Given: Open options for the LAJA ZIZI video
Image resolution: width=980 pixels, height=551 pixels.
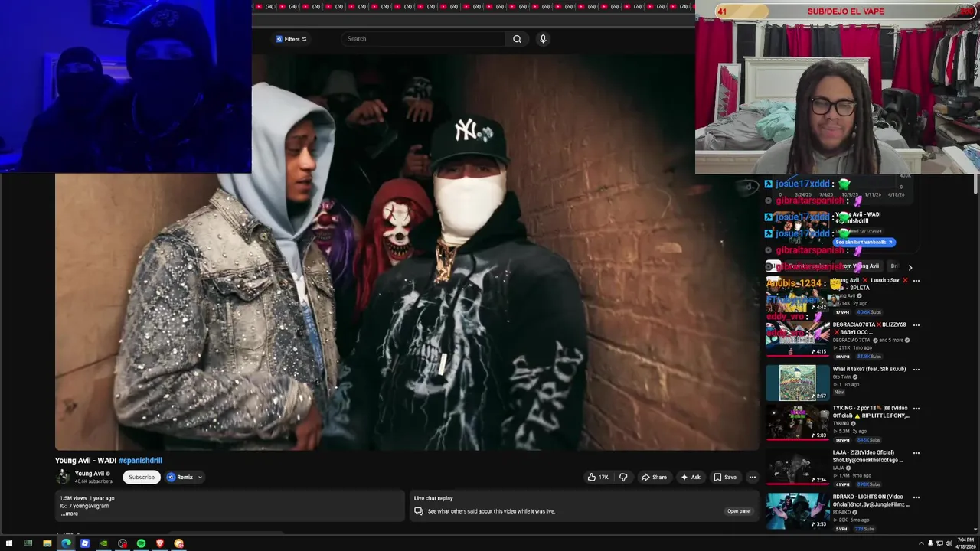Looking at the screenshot, I should [916, 453].
